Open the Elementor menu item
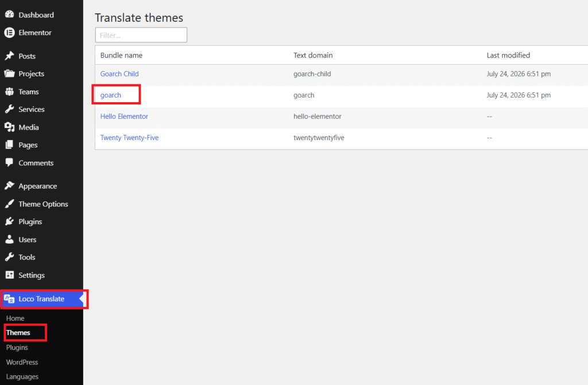 click(35, 33)
